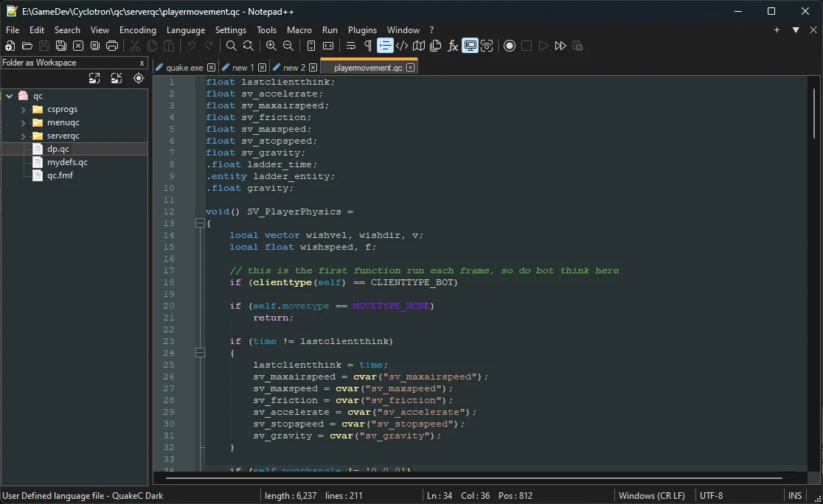Open the Macro menu
Viewport: 823px width, 504px height.
pyautogui.click(x=299, y=30)
